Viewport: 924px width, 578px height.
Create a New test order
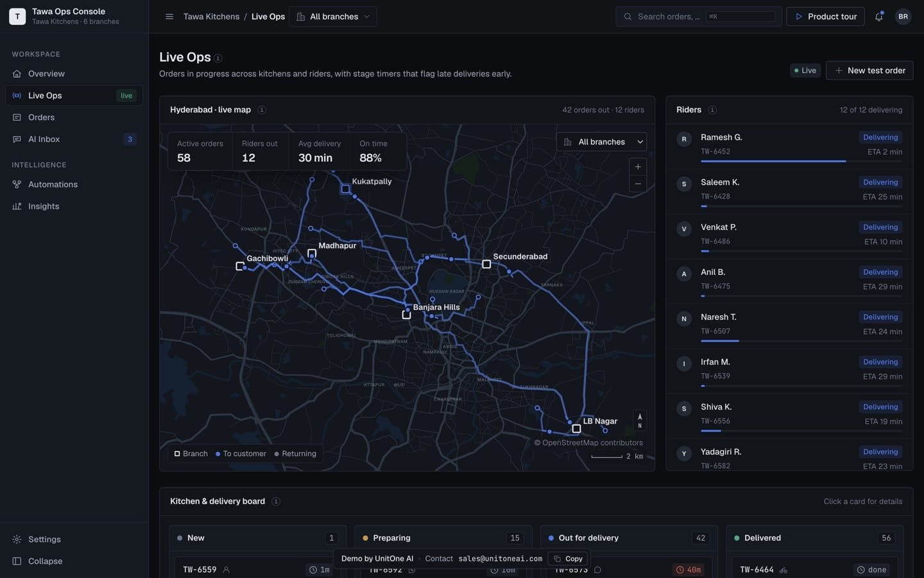tap(869, 71)
